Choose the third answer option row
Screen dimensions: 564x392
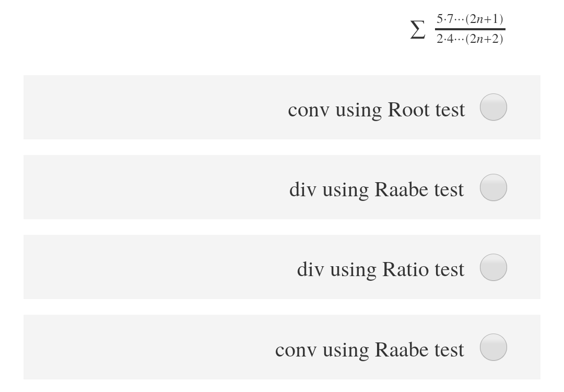coord(282,267)
